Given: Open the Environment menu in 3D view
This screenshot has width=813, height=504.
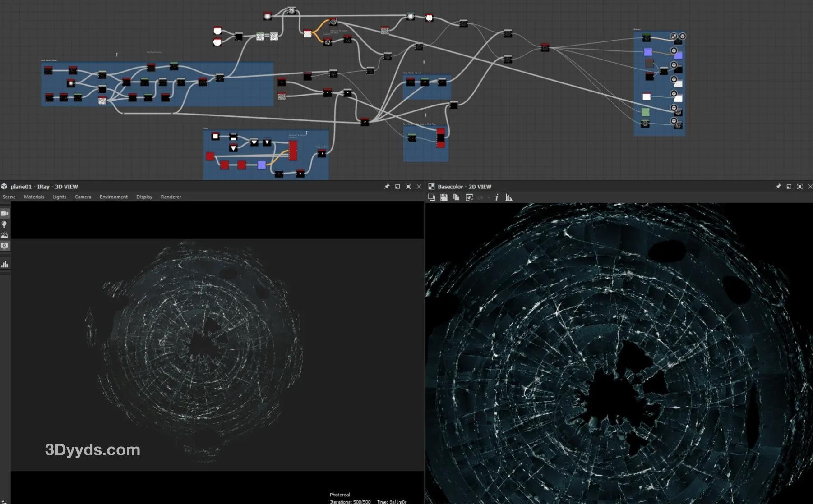Looking at the screenshot, I should tap(113, 197).
